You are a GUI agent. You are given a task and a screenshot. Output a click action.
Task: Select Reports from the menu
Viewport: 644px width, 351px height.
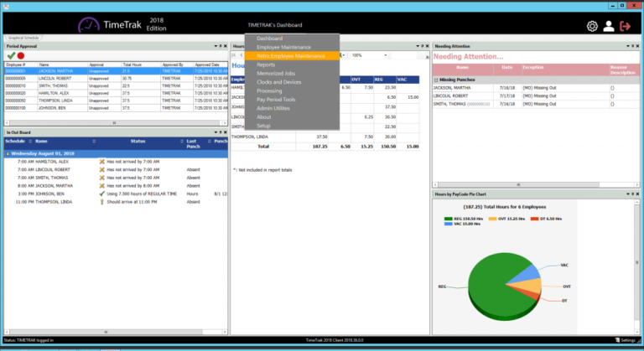tap(266, 65)
